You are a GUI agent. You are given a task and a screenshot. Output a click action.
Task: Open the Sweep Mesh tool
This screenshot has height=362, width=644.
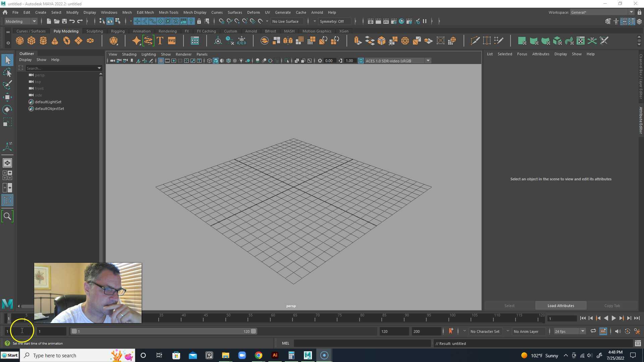coord(148,41)
